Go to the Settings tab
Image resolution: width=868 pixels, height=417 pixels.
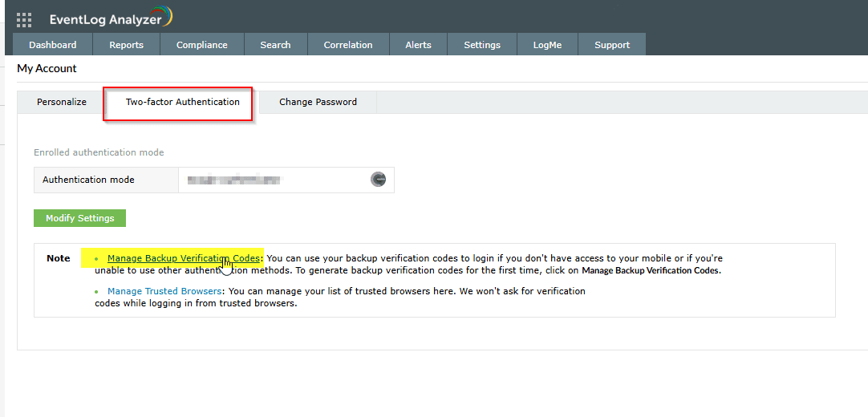point(482,45)
